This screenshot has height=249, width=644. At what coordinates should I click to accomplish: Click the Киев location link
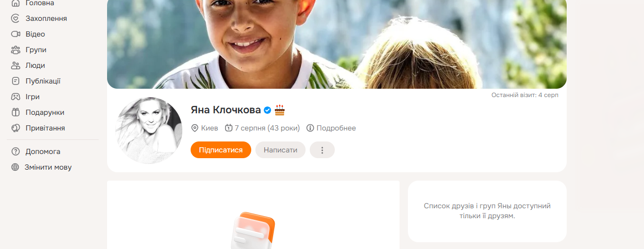click(205, 128)
